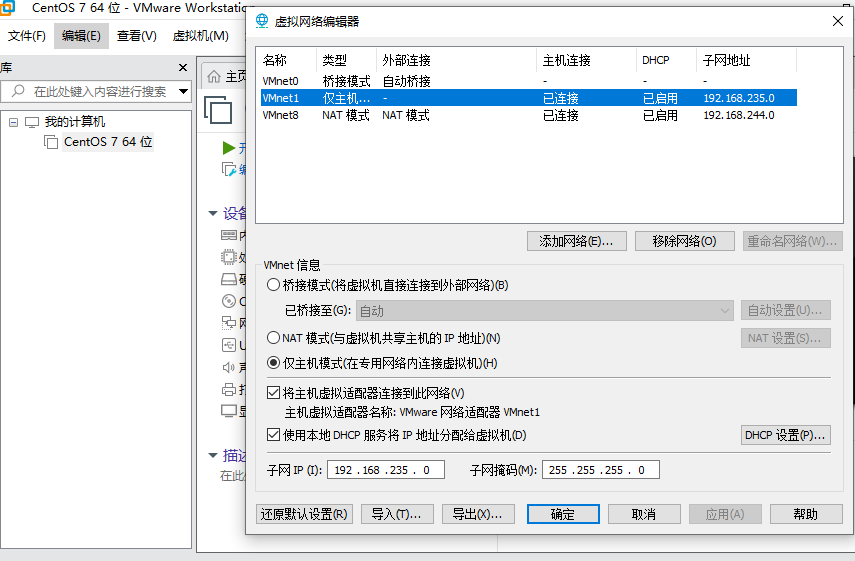This screenshot has width=855, height=561.
Task: Select the VMnet1 row in network list
Action: tap(528, 98)
